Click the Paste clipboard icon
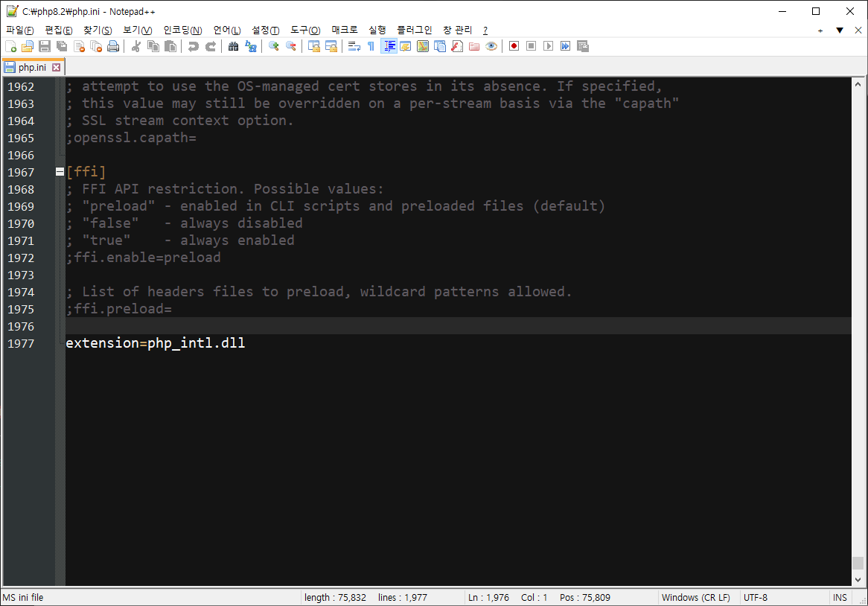Screen dimensions: 868x606 pos(171,46)
